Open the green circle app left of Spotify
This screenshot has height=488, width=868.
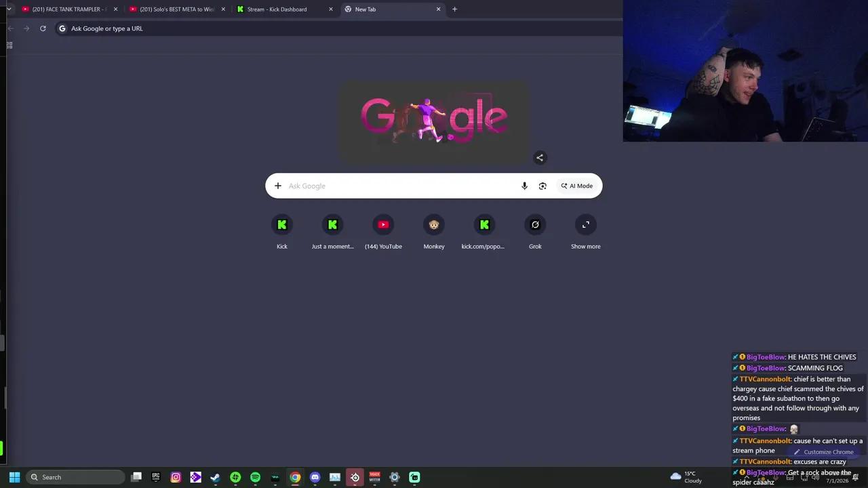click(235, 477)
